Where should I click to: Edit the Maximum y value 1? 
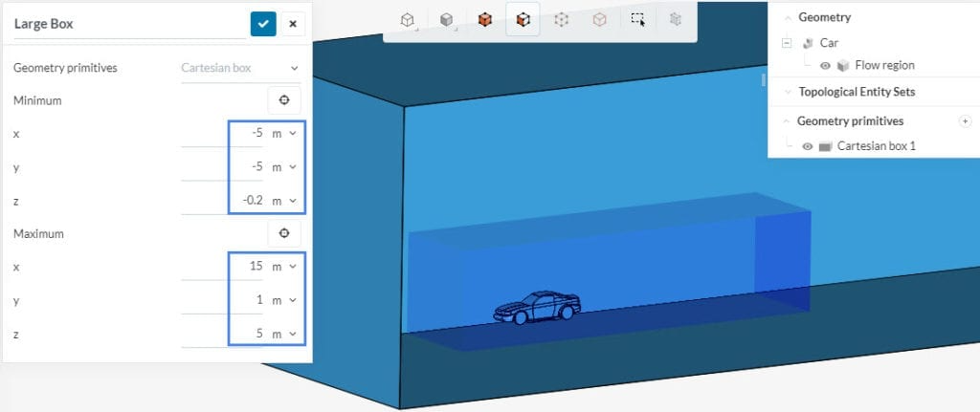222,300
